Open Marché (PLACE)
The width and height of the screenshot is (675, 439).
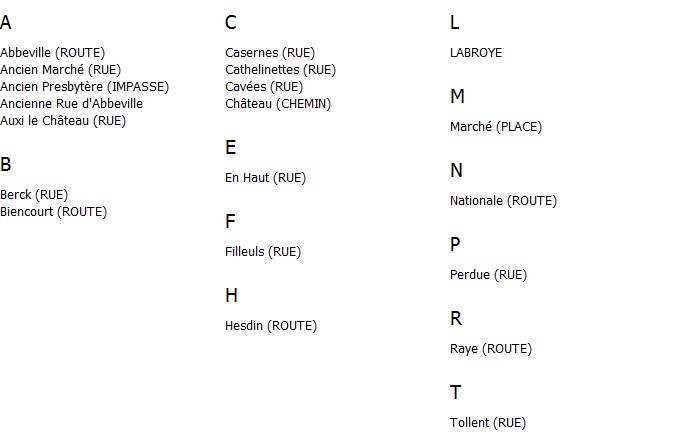(x=496, y=127)
